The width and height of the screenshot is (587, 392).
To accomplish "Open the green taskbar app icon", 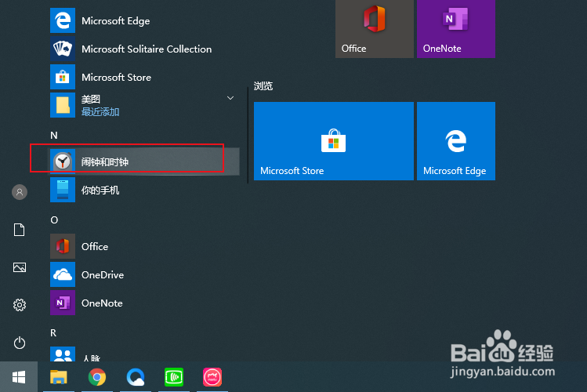I will [x=174, y=377].
